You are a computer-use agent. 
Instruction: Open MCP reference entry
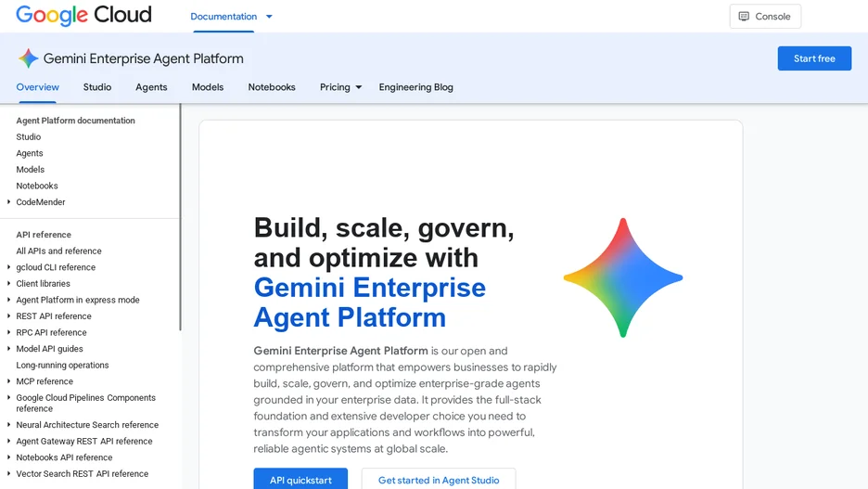coord(45,381)
